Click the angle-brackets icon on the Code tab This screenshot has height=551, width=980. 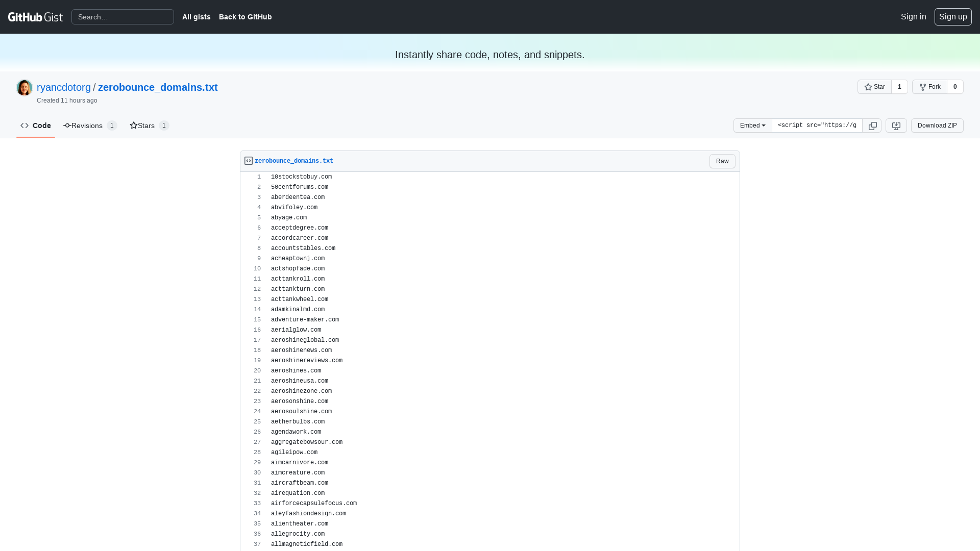point(24,126)
